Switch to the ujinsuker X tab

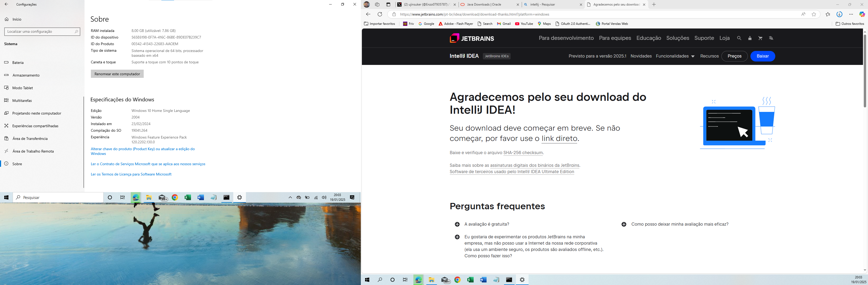coord(426,4)
